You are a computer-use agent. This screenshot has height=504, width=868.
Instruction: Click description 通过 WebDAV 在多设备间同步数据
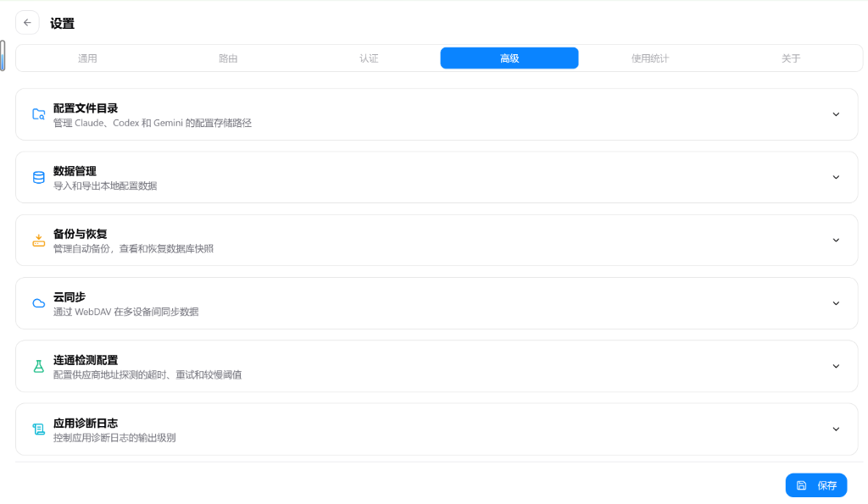point(125,312)
